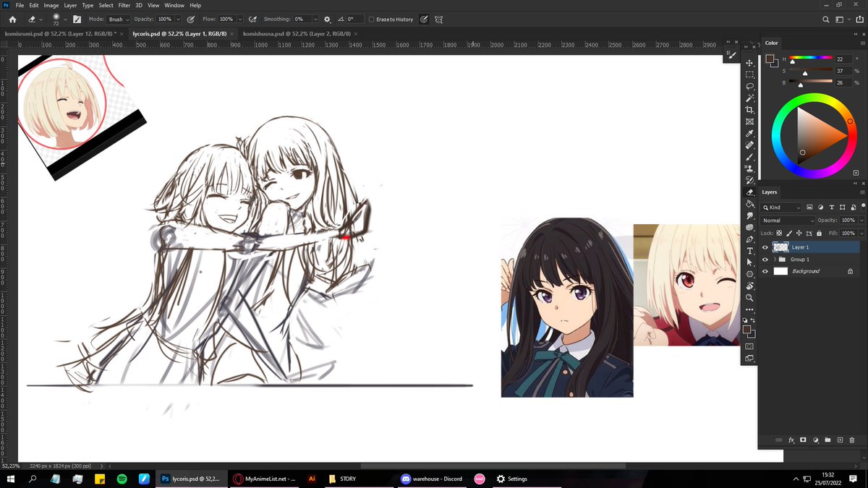Toggle lock all padlock icon
868x488 pixels.
coord(818,234)
